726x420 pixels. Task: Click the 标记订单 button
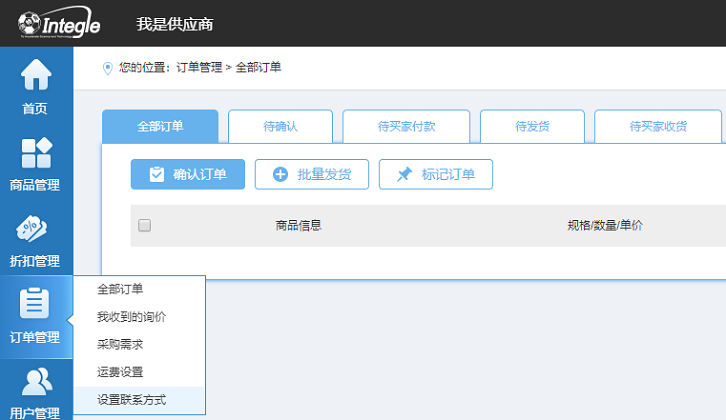[435, 174]
